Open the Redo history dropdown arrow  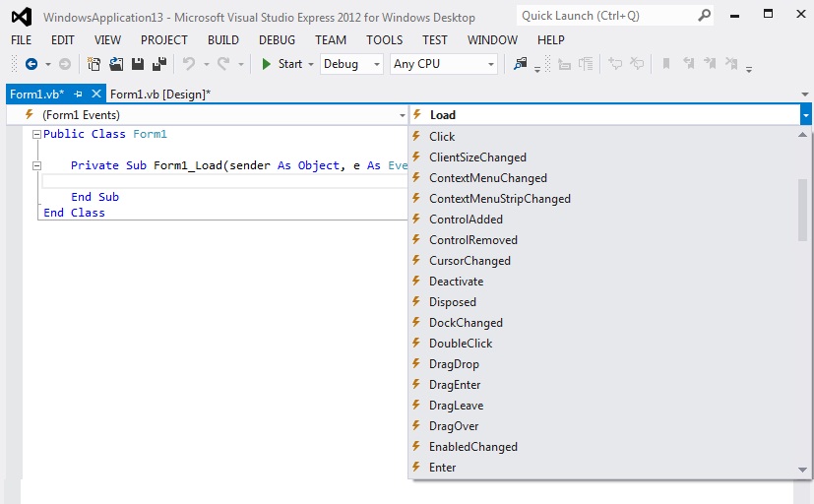(x=241, y=64)
